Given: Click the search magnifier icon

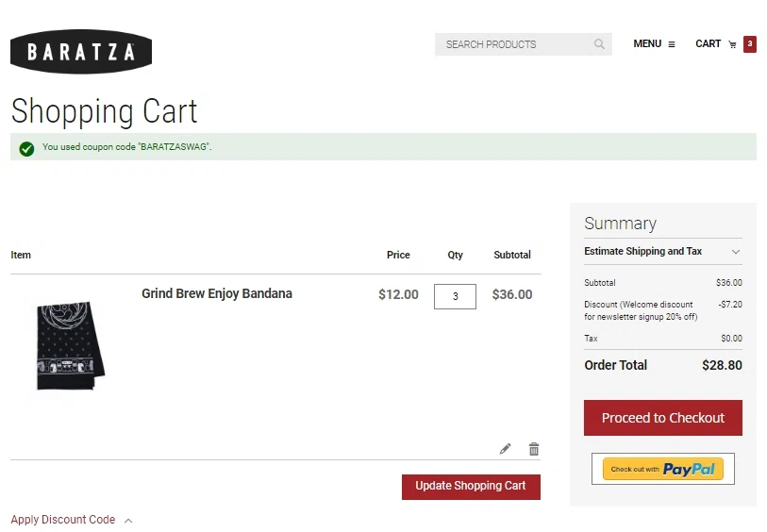Looking at the screenshot, I should tap(599, 44).
